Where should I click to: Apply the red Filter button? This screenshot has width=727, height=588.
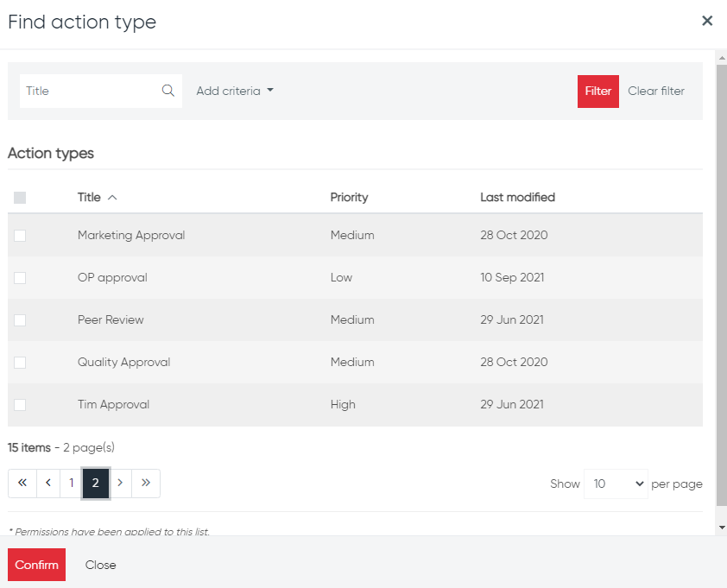point(597,92)
